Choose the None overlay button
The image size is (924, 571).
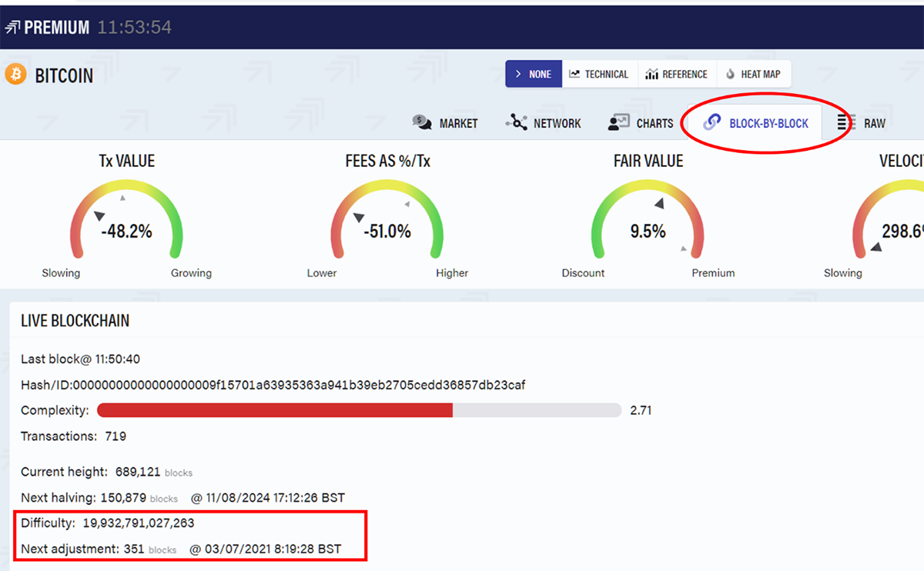[x=534, y=74]
